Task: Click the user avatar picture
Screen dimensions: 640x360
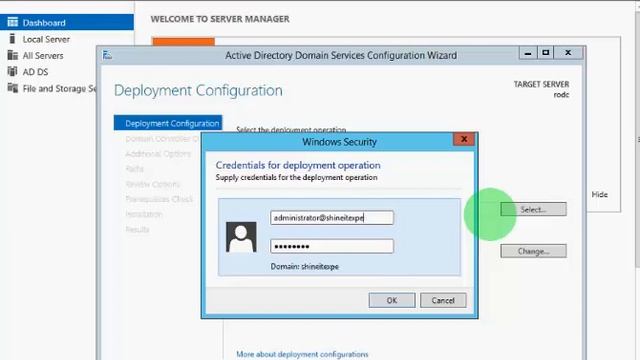Action: [241, 237]
